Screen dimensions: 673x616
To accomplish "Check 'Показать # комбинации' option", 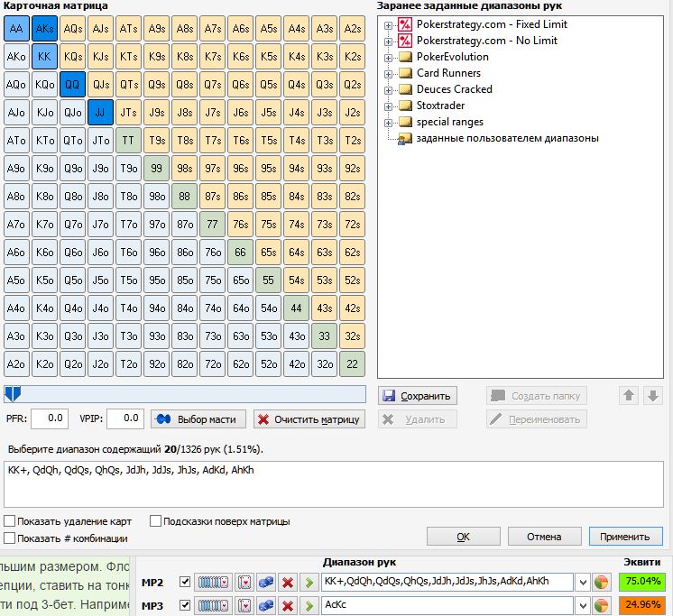I will 10,538.
